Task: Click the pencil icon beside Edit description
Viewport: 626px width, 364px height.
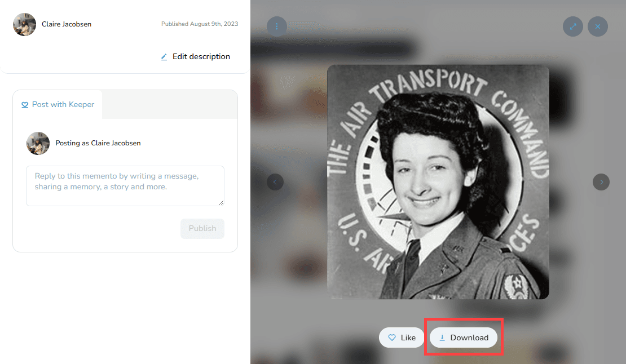Action: [x=164, y=56]
